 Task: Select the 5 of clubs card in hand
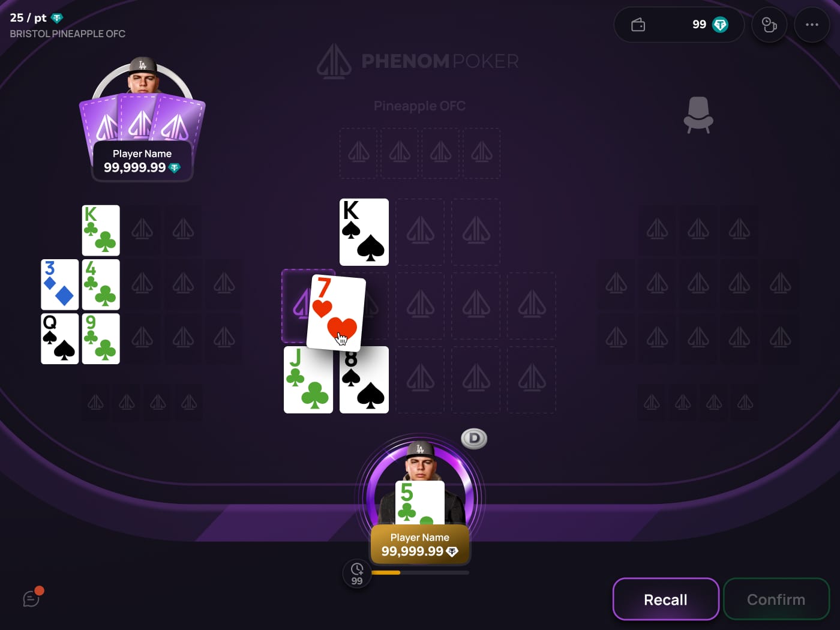pos(420,503)
